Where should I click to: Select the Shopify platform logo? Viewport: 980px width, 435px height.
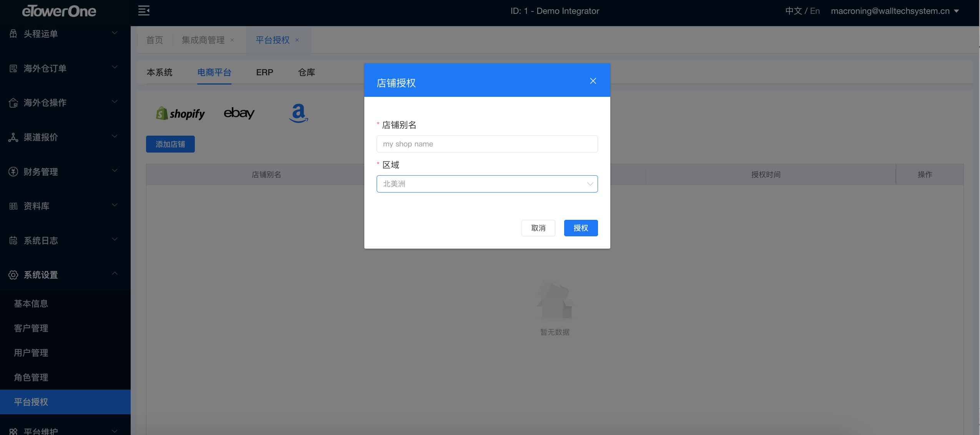point(180,113)
